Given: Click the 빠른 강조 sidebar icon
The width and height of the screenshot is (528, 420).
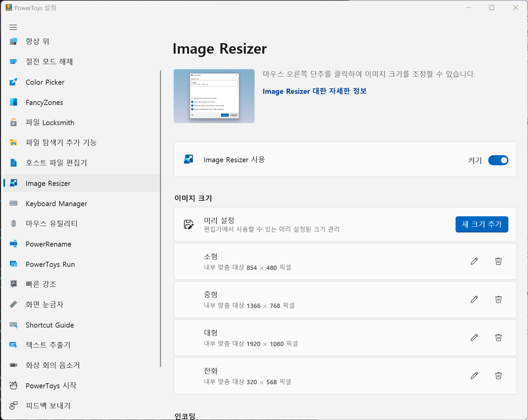Looking at the screenshot, I should (13, 284).
